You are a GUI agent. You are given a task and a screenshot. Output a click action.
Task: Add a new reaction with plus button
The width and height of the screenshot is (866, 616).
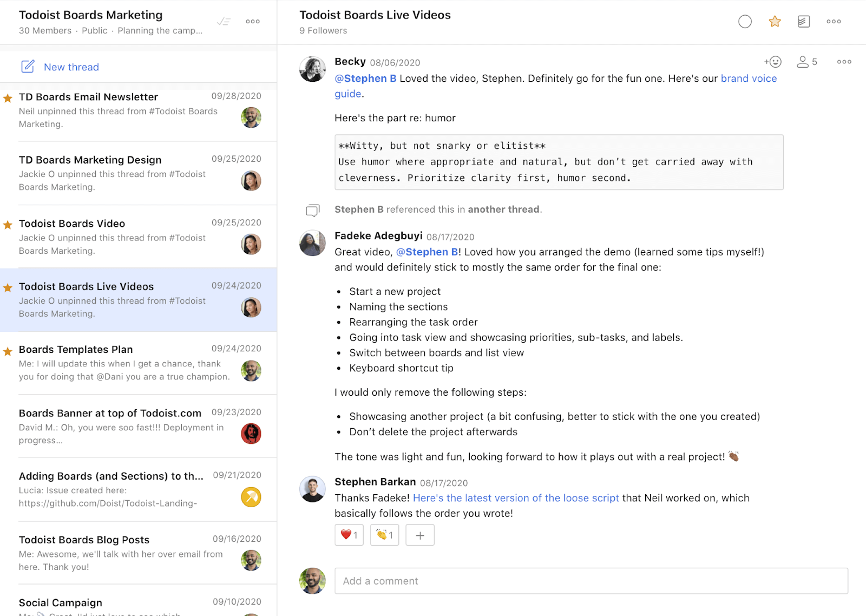(420, 535)
